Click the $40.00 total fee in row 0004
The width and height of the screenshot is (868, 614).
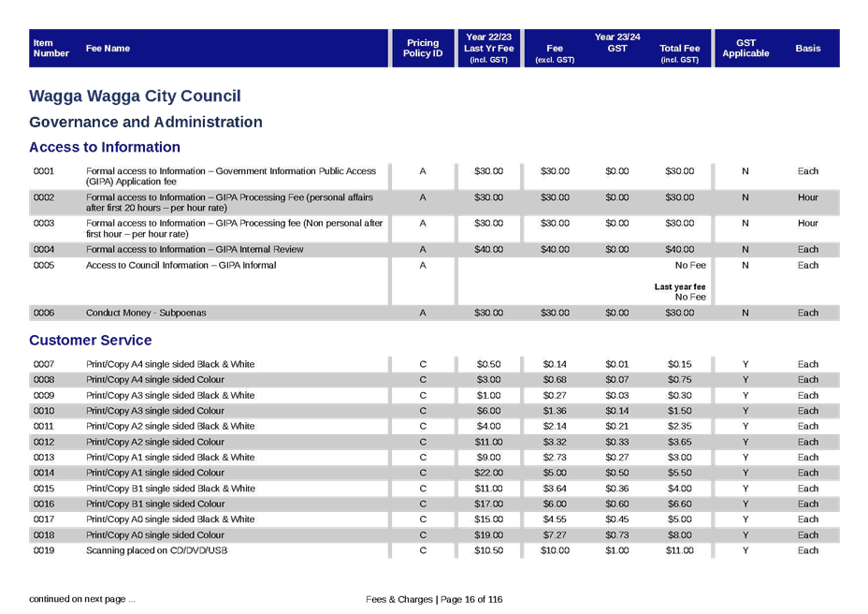tap(679, 249)
